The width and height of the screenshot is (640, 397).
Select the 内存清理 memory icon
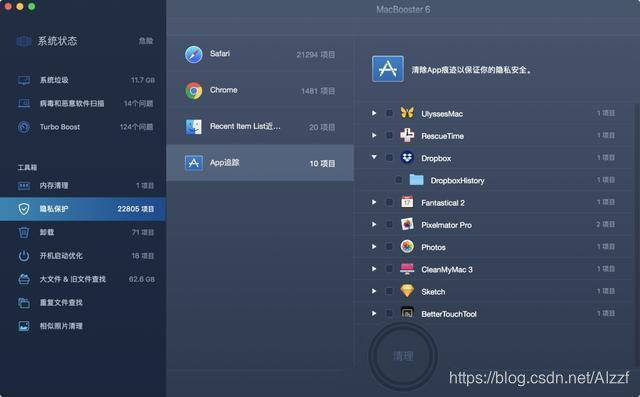(x=24, y=186)
